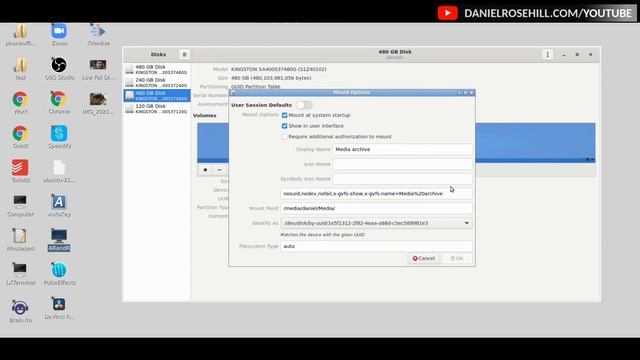The height and width of the screenshot is (360, 640).
Task: Select the 120 GB Disk in sidebar
Action: (x=157, y=109)
